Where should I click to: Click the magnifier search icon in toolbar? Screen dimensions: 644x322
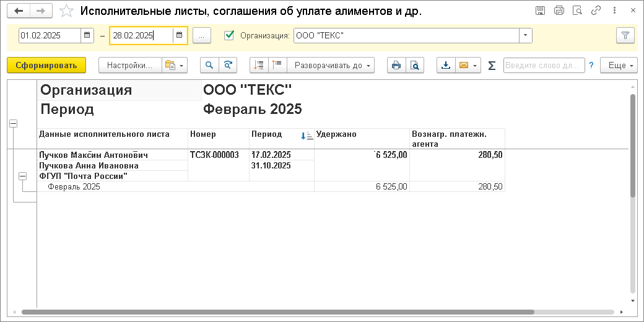point(209,65)
